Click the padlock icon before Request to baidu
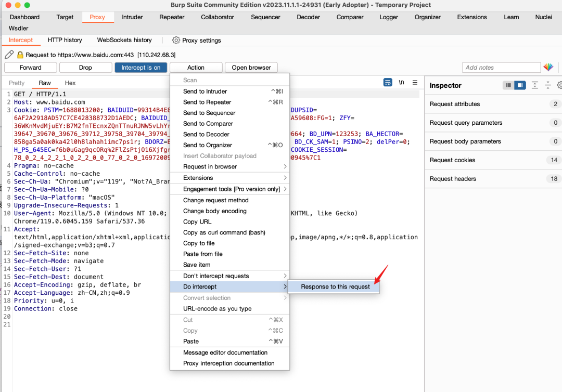 20,55
